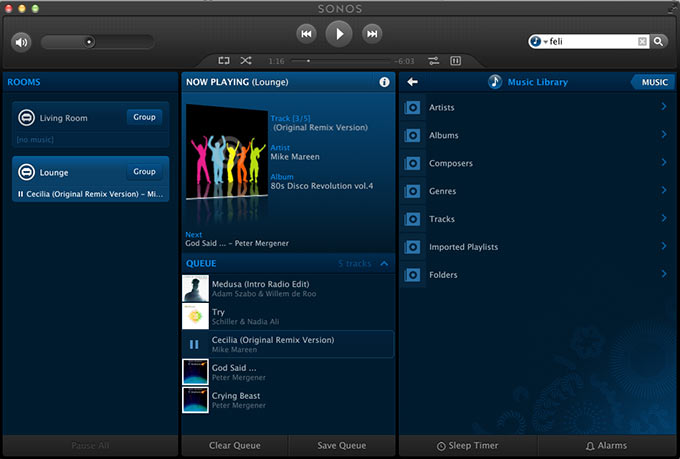Open Composers in Music Library
The width and height of the screenshot is (680, 459).
537,163
